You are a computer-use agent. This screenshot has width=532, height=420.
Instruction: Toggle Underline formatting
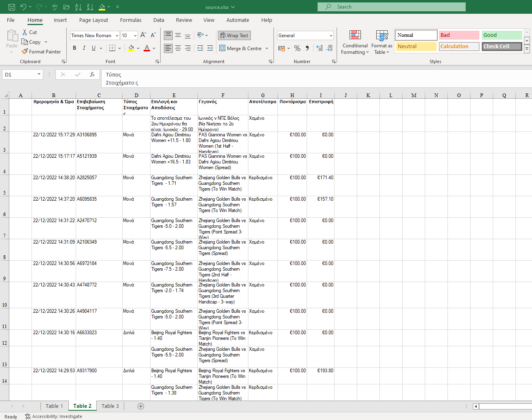pyautogui.click(x=94, y=48)
